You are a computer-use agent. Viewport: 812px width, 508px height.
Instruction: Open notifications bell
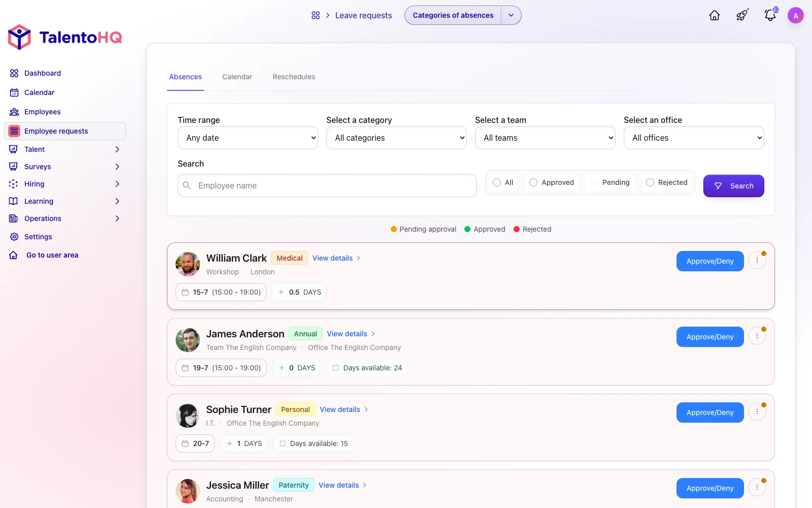click(x=770, y=15)
